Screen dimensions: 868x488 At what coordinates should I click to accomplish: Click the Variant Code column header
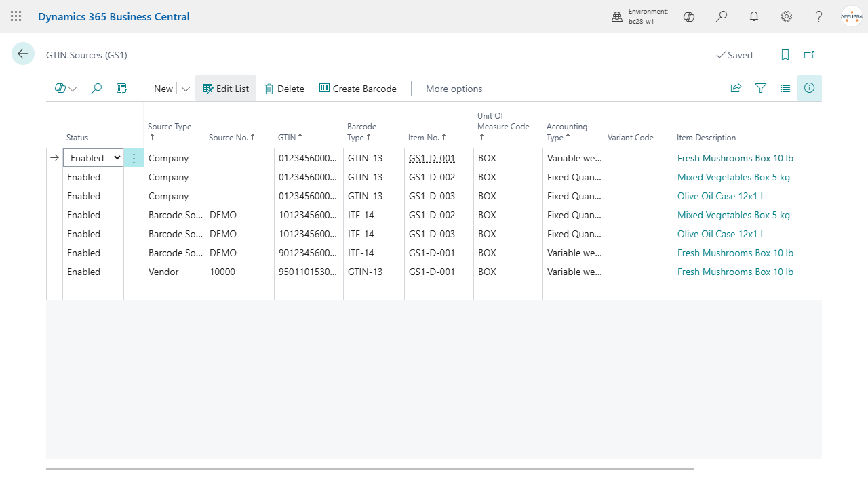(631, 138)
